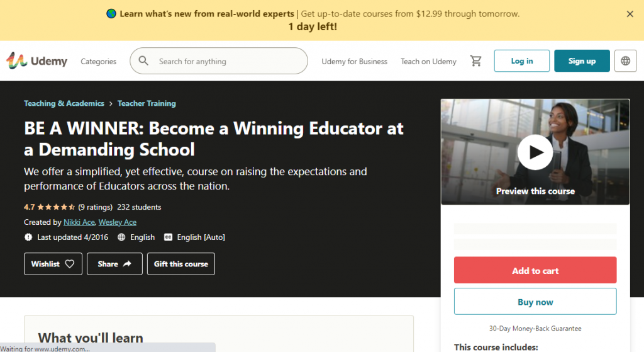Image resolution: width=644 pixels, height=352 pixels.
Task: Open Udemy for Business
Action: pos(354,62)
